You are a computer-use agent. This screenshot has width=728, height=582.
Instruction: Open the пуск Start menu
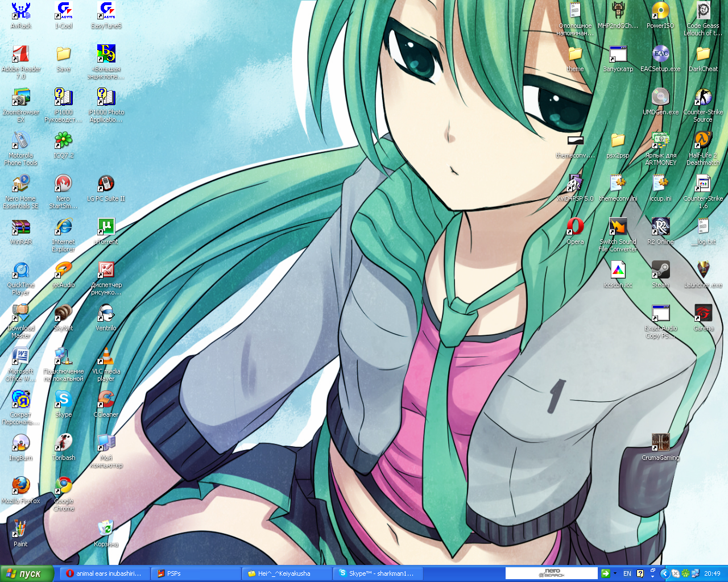pos(27,573)
